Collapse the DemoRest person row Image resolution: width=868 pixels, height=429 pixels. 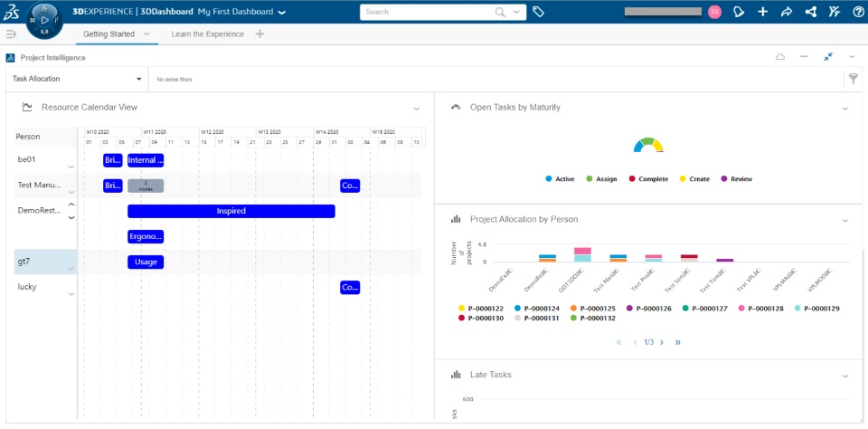71,205
